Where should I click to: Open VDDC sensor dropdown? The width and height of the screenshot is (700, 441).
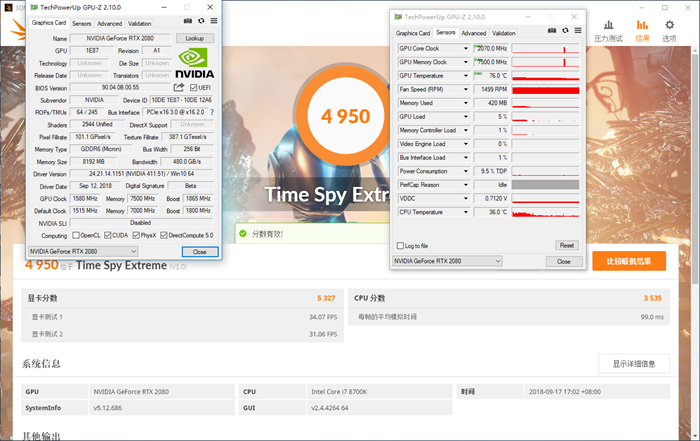coord(465,198)
